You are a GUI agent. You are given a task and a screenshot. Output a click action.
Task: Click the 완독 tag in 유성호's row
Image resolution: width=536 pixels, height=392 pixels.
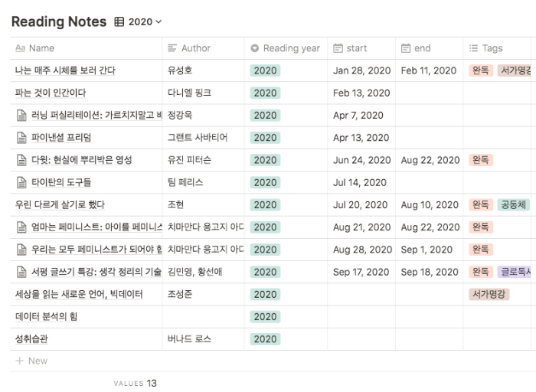481,70
